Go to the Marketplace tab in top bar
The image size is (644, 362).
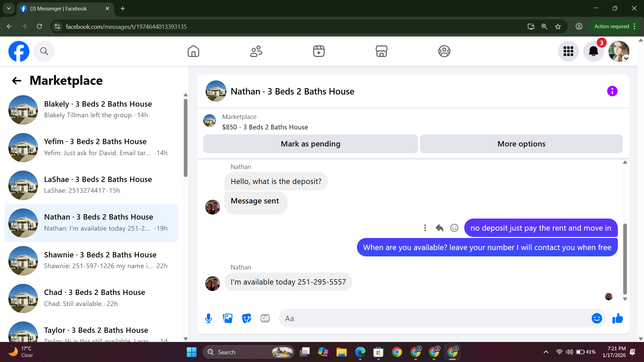381,51
